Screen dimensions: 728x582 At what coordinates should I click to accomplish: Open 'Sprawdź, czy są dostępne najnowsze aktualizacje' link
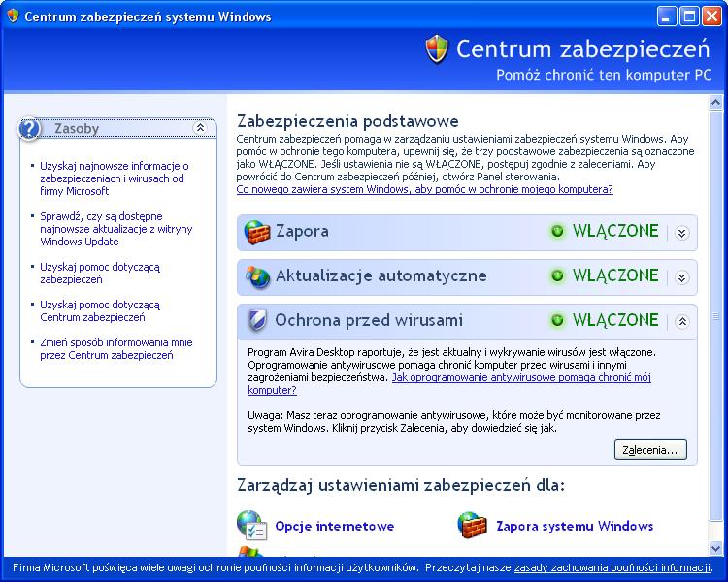pyautogui.click(x=116, y=229)
